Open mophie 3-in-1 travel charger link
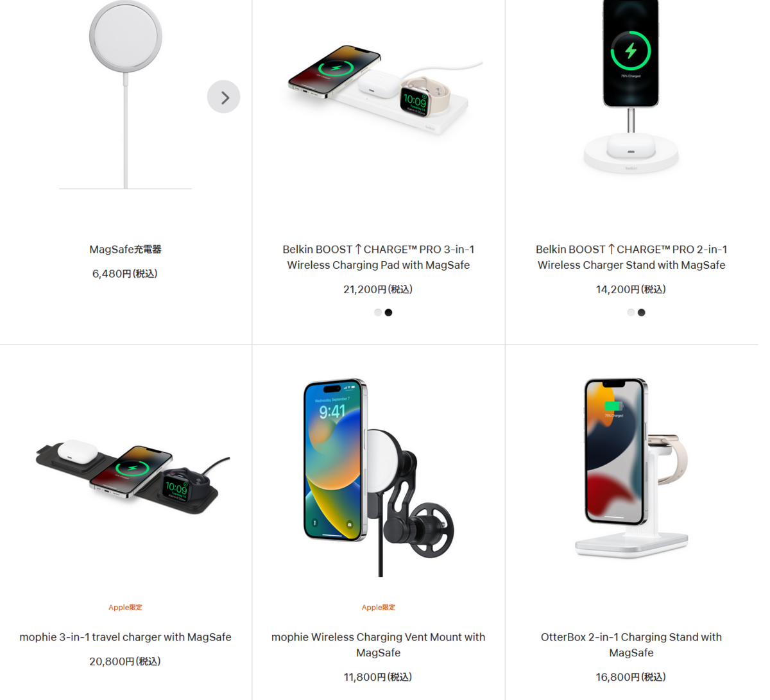 click(125, 637)
